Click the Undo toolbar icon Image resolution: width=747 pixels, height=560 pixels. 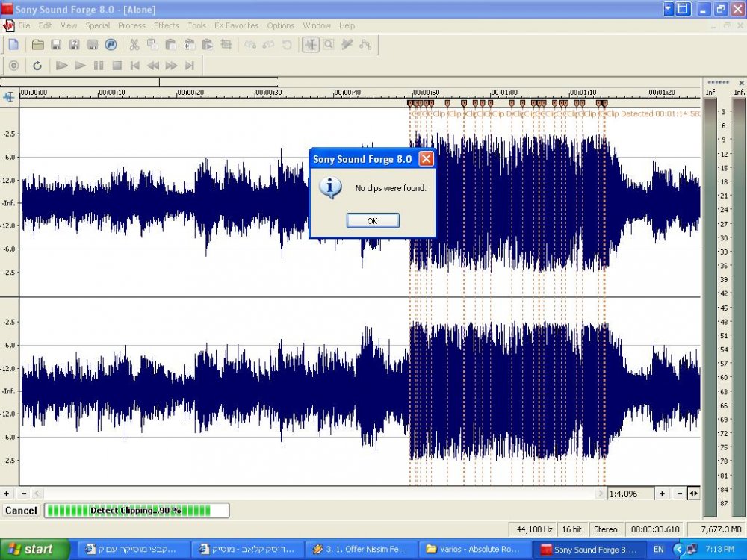coord(250,45)
